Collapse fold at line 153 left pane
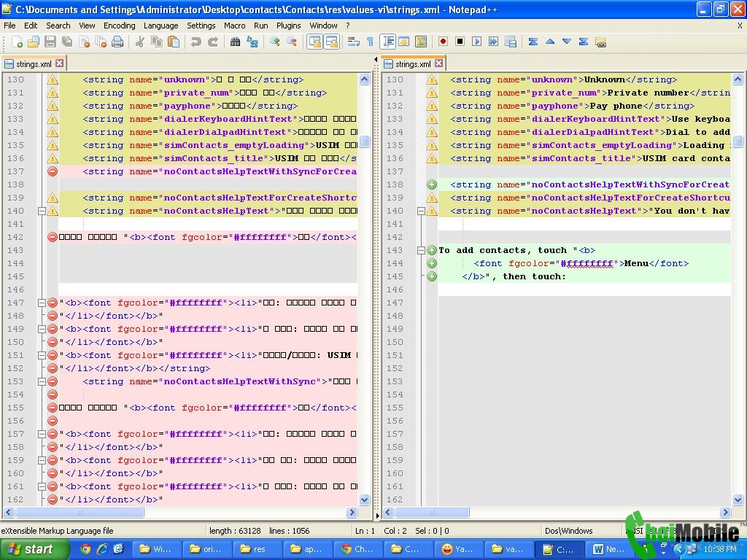This screenshot has width=747, height=560. (42, 381)
